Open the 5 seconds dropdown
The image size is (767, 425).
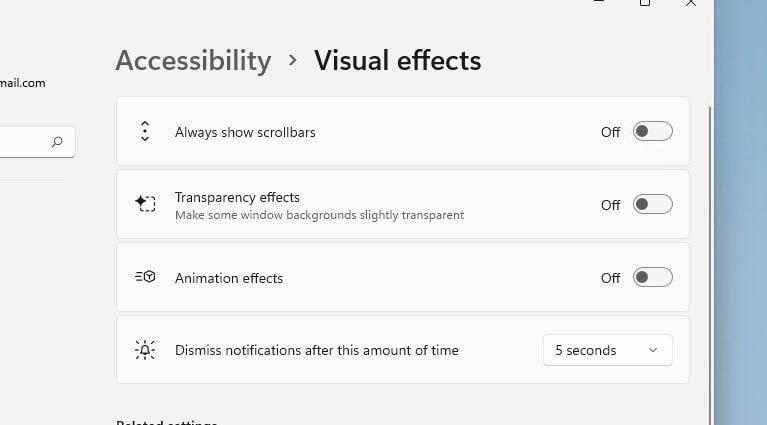(x=608, y=350)
